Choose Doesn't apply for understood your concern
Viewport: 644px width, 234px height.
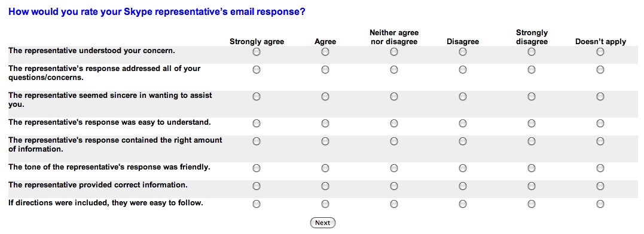tap(600, 52)
